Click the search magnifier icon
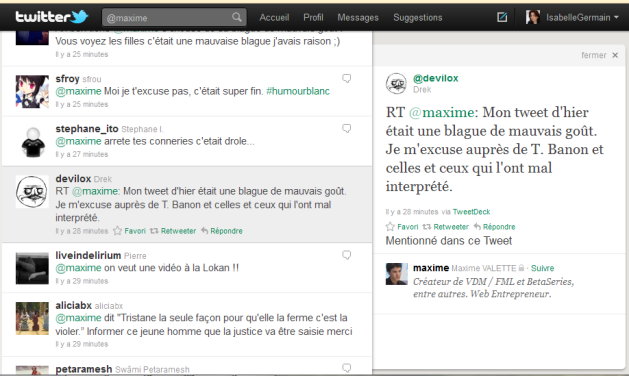629x376 pixels. click(x=237, y=17)
